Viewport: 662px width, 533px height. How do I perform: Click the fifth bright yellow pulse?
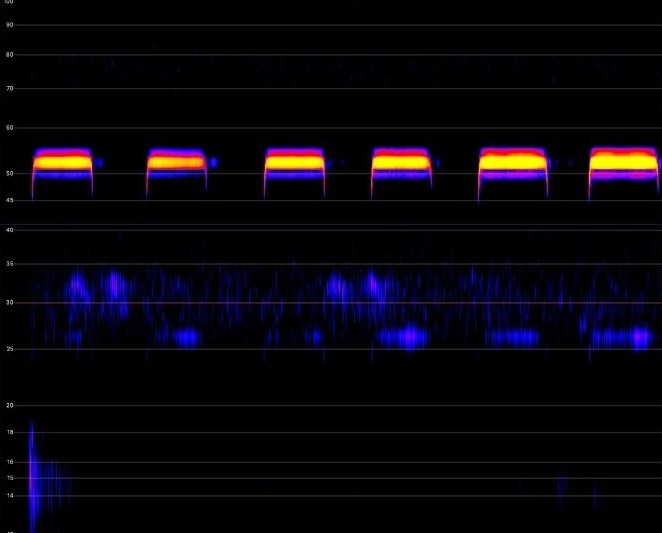[513, 162]
